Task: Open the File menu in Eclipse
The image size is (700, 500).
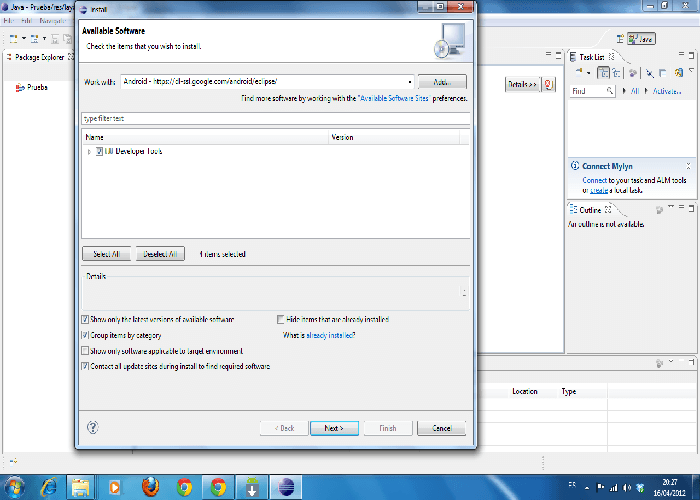Action: 8,21
